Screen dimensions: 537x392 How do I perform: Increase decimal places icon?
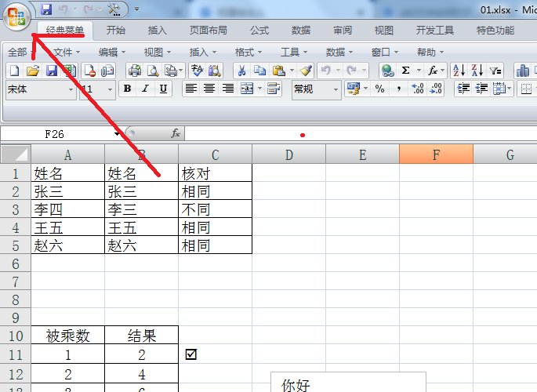click(418, 89)
